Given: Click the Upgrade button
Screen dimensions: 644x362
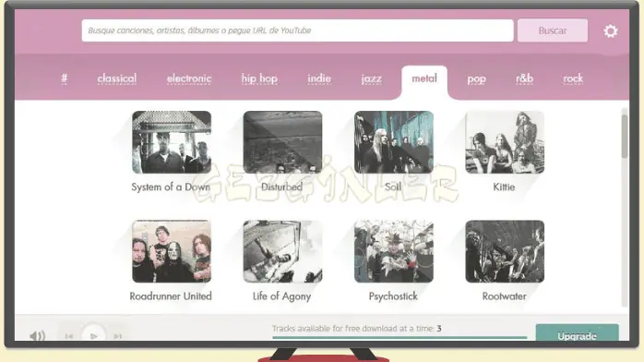Looking at the screenshot, I should [577, 333].
